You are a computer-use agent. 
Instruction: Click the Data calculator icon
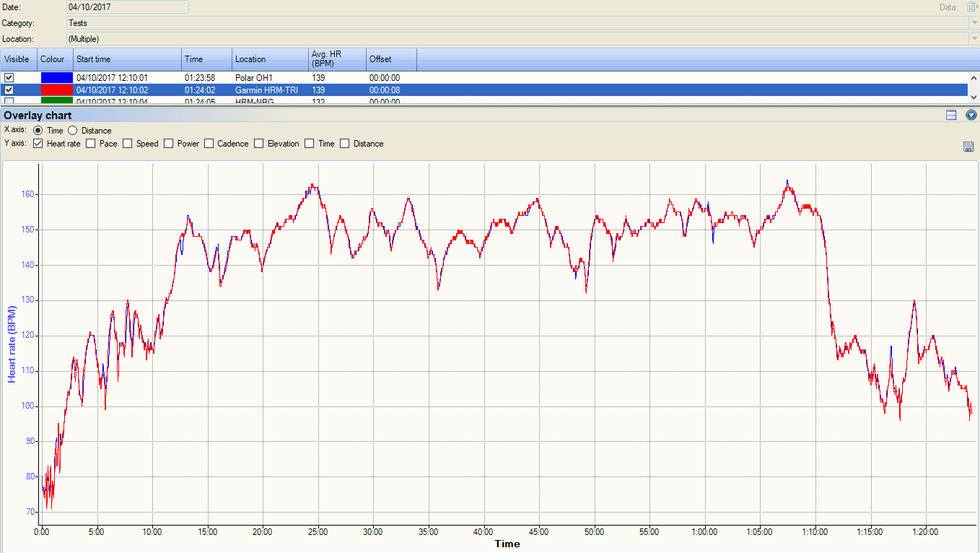(971, 7)
